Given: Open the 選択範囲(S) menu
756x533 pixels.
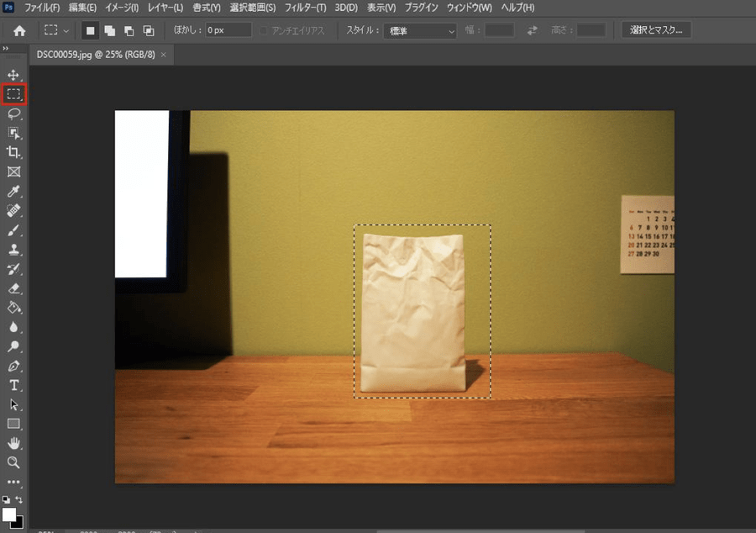Looking at the screenshot, I should (x=253, y=8).
